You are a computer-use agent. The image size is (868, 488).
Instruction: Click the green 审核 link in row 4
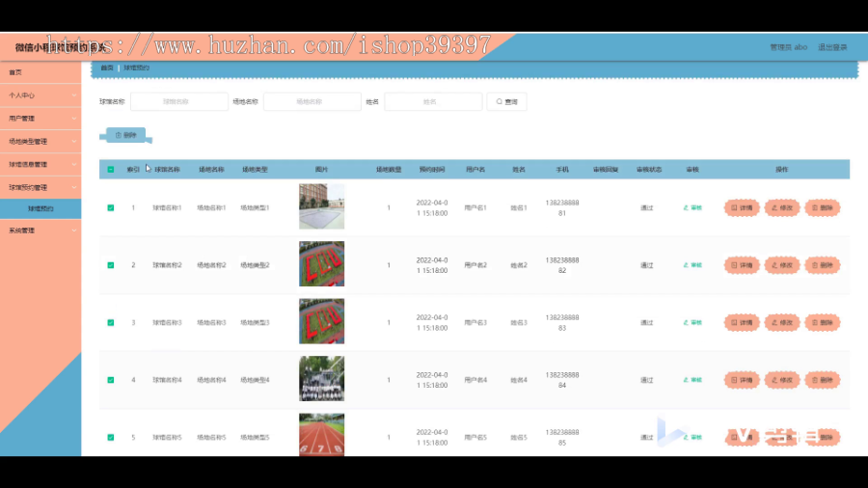[x=692, y=380]
